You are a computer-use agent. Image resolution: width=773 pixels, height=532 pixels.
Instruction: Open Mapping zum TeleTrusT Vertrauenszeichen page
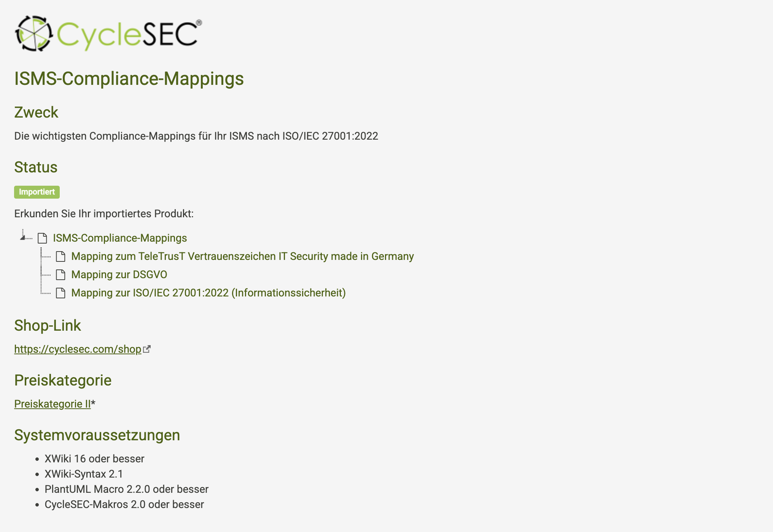point(242,256)
